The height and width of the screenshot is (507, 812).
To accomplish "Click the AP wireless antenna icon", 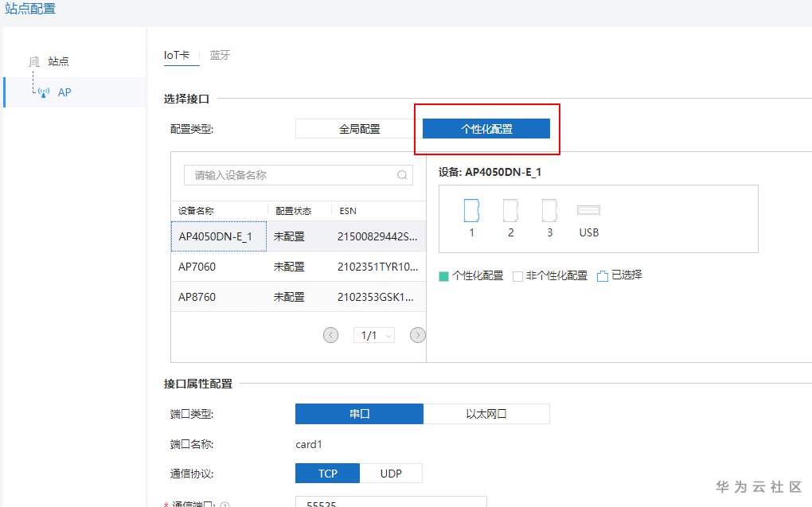I will point(44,92).
